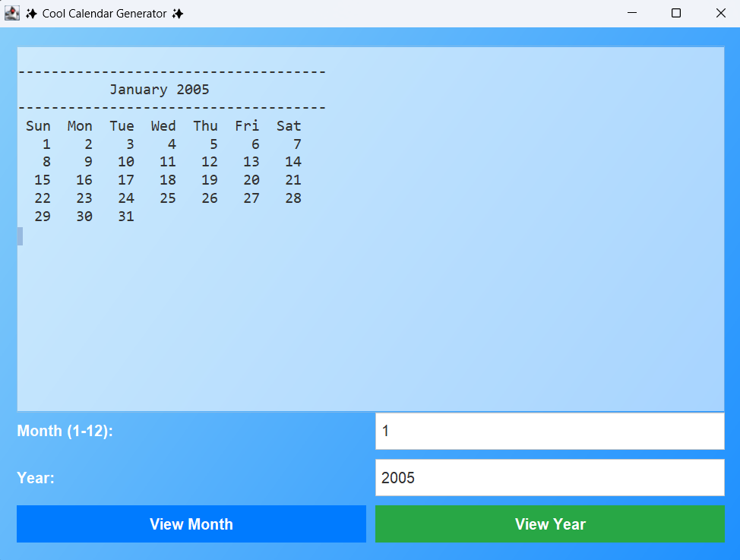Click the 'January 2005' heading text
This screenshot has height=560, width=740.
(x=160, y=90)
